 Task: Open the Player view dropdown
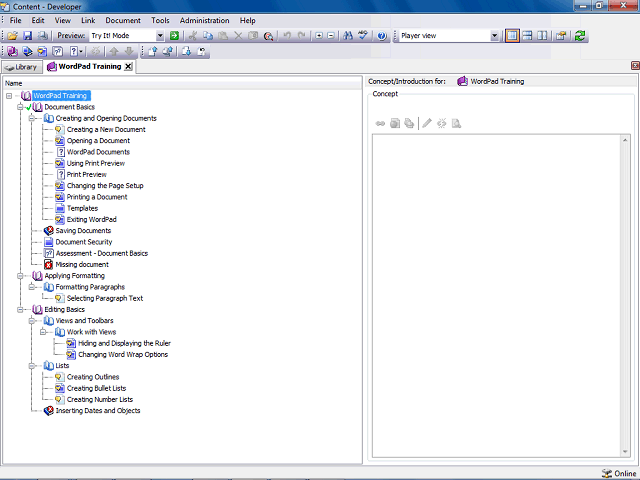point(494,36)
